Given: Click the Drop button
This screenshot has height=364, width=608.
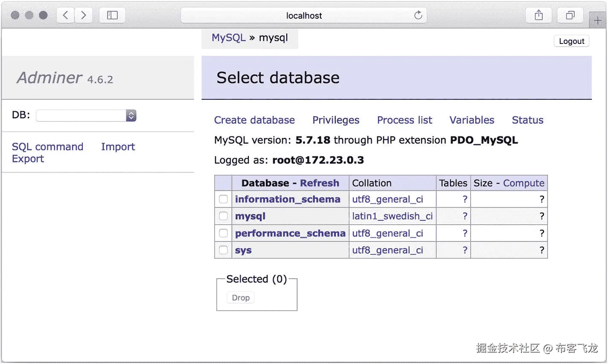Looking at the screenshot, I should click(241, 298).
